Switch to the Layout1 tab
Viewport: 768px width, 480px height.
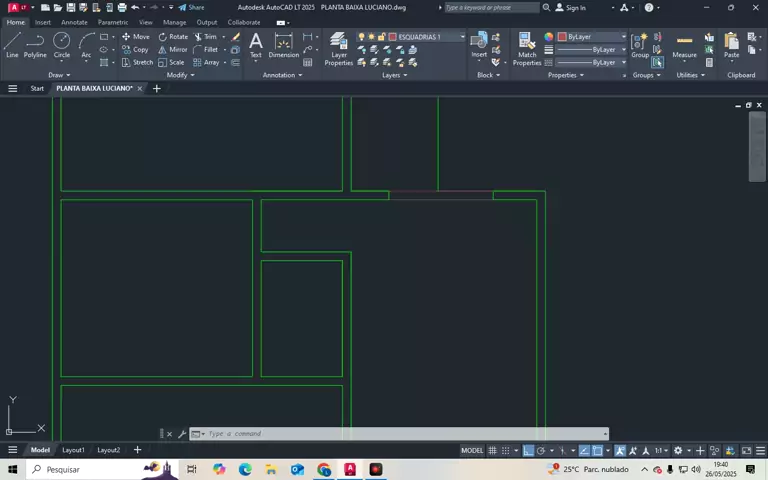coord(73,450)
